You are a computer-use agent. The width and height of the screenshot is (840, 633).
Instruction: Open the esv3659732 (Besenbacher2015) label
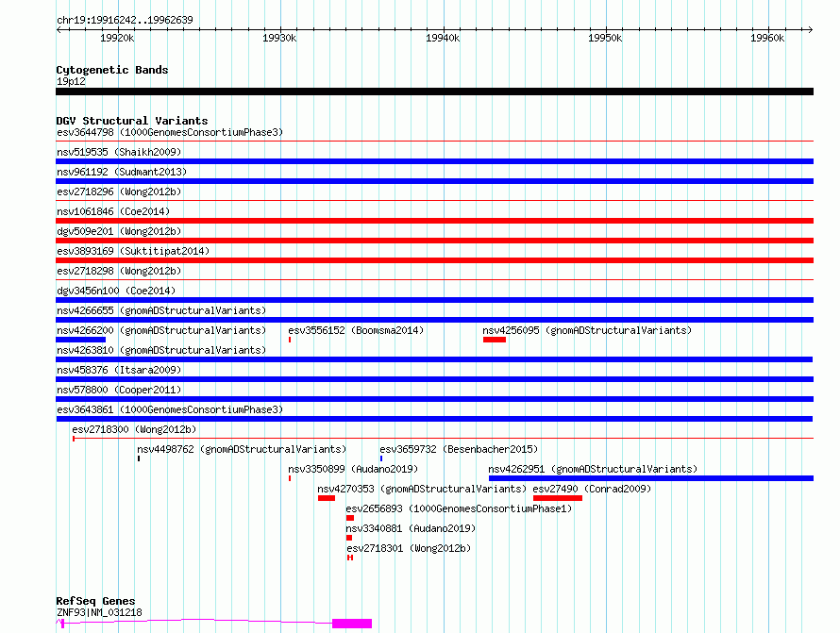pos(459,449)
